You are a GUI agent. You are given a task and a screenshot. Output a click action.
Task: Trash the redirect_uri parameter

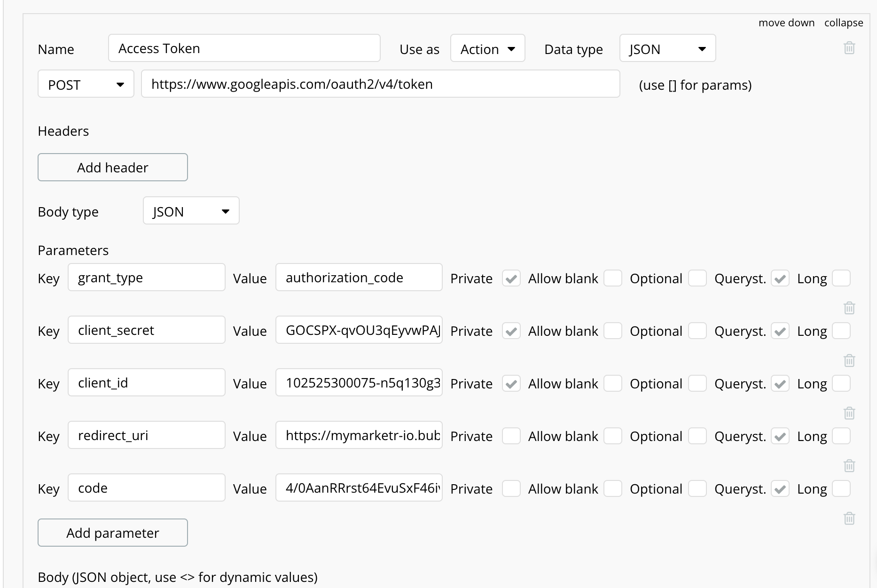pyautogui.click(x=849, y=466)
